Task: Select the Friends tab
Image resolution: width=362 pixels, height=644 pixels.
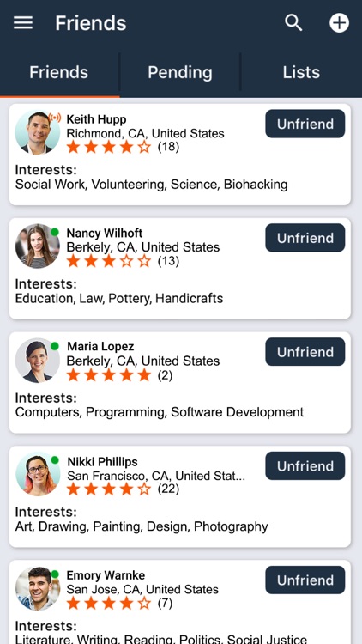Action: [58, 72]
